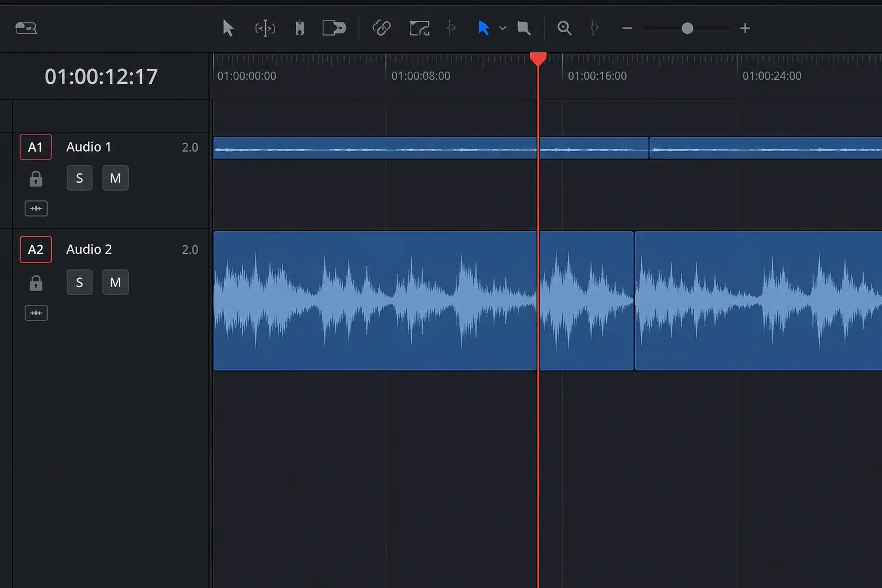Click the Audio 2 track name
Viewport: 882px width, 588px height.
[x=89, y=249]
